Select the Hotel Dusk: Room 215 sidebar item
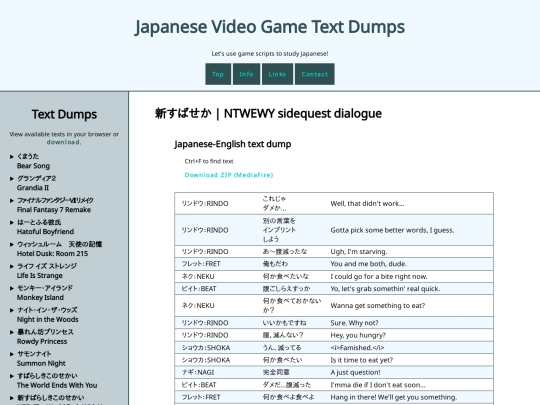 click(x=60, y=249)
